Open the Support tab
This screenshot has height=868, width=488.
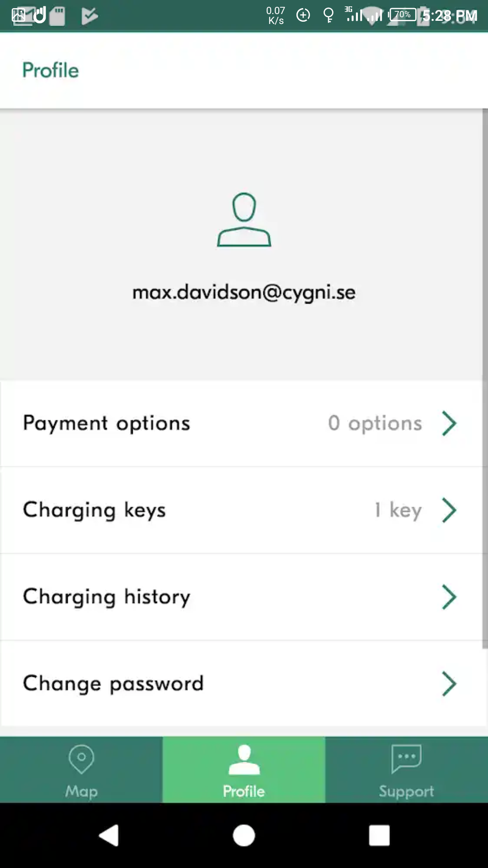[407, 770]
